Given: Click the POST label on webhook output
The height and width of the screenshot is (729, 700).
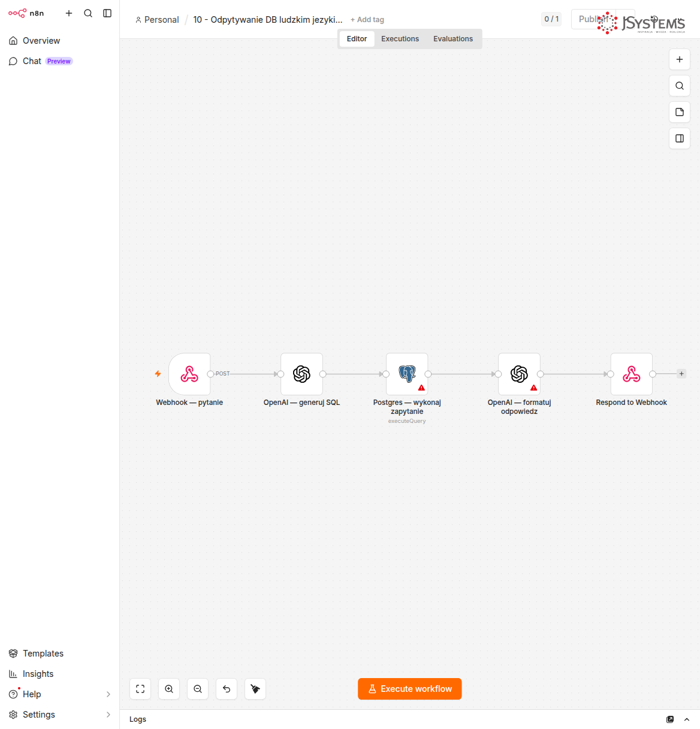Looking at the screenshot, I should tap(223, 374).
